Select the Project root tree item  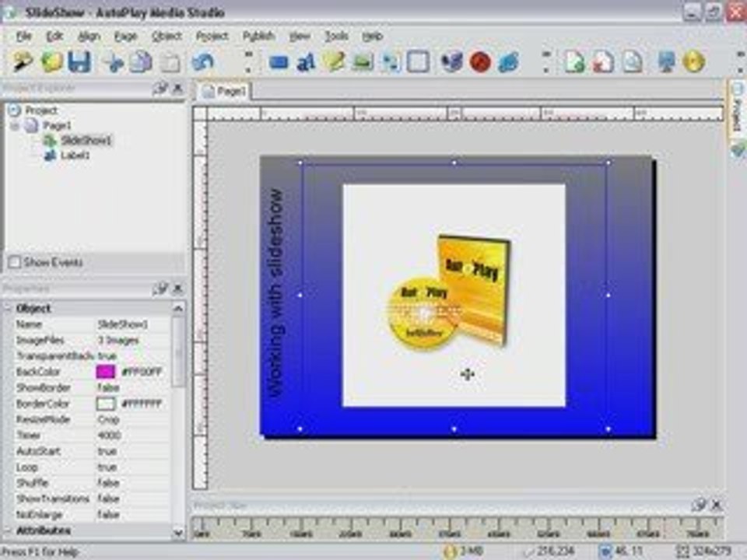[x=41, y=110]
